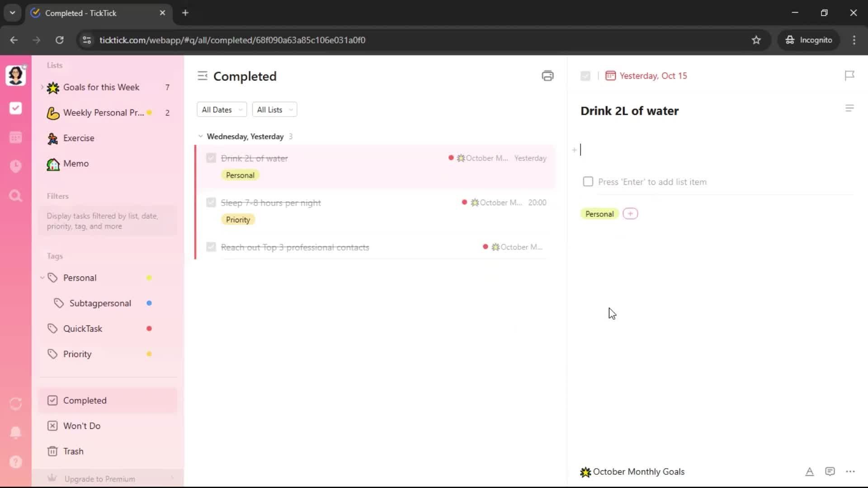Open the All Lists dropdown filter
This screenshot has height=488, width=868.
coord(274,110)
